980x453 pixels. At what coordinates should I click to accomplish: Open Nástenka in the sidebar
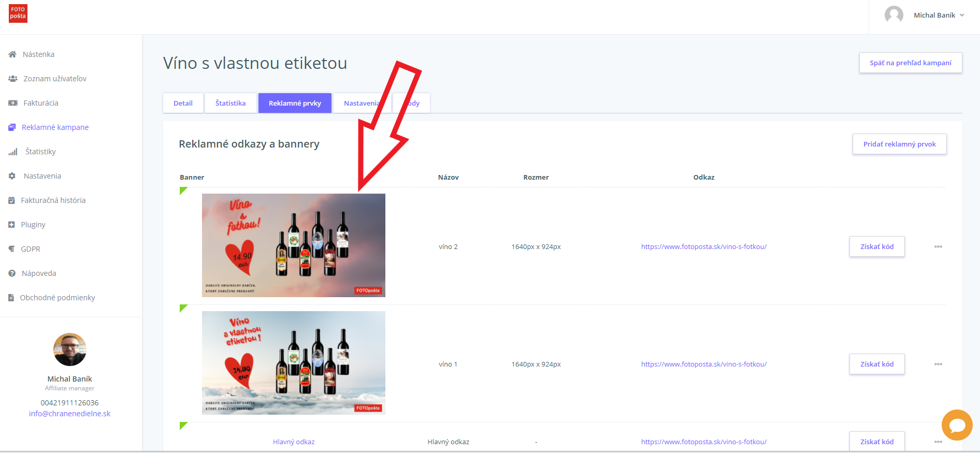tap(38, 54)
